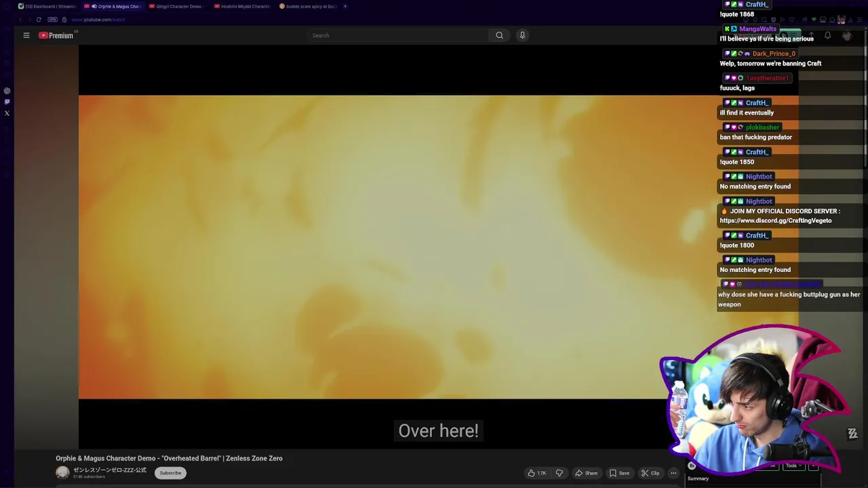The image size is (868, 488).
Task: Go to YouTube Premium home logo
Action: (x=56, y=35)
